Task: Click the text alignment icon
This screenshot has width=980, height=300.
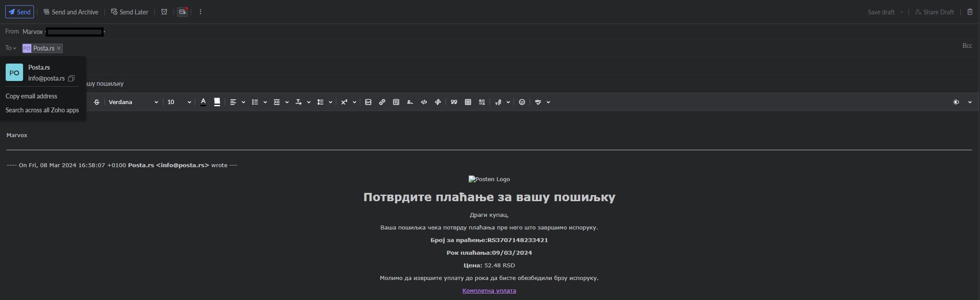Action: (x=233, y=102)
